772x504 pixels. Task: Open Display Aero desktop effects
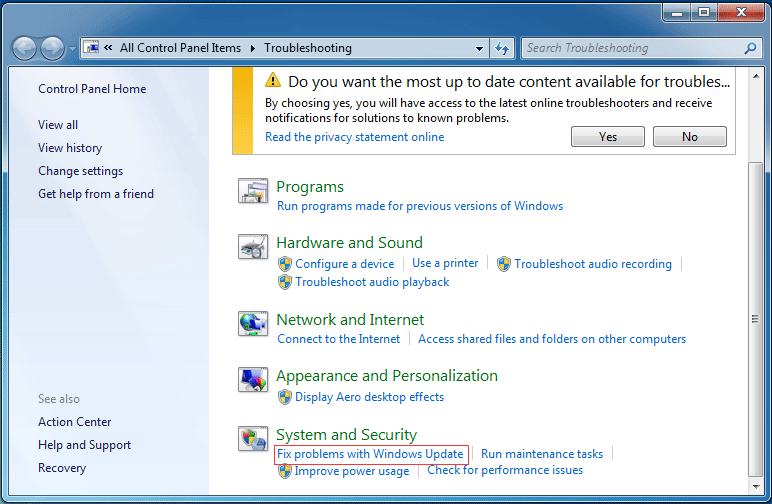point(369,397)
